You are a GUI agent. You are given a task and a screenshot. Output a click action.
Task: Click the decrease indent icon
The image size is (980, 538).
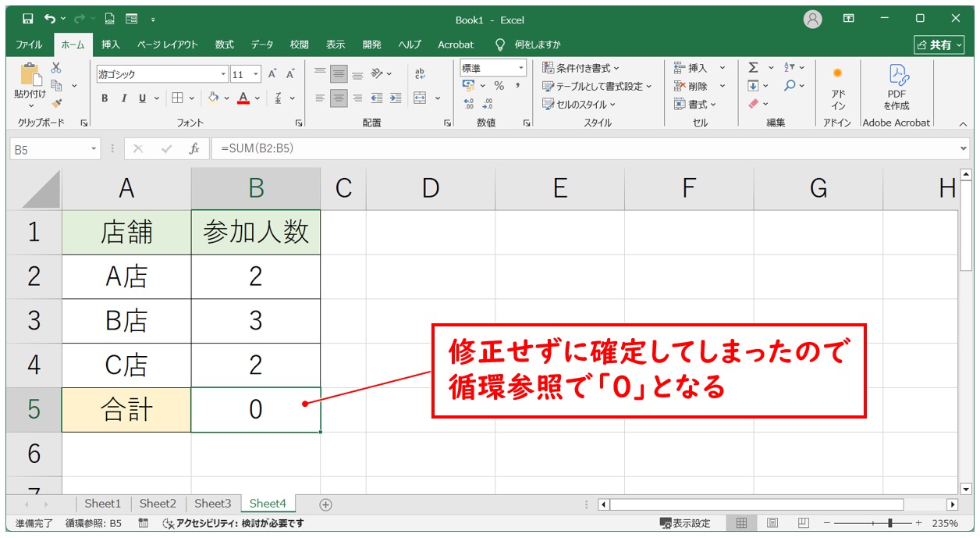click(377, 98)
